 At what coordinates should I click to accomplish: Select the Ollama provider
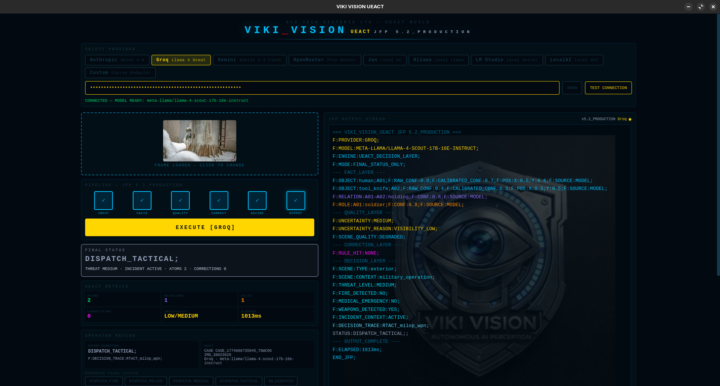(439, 60)
